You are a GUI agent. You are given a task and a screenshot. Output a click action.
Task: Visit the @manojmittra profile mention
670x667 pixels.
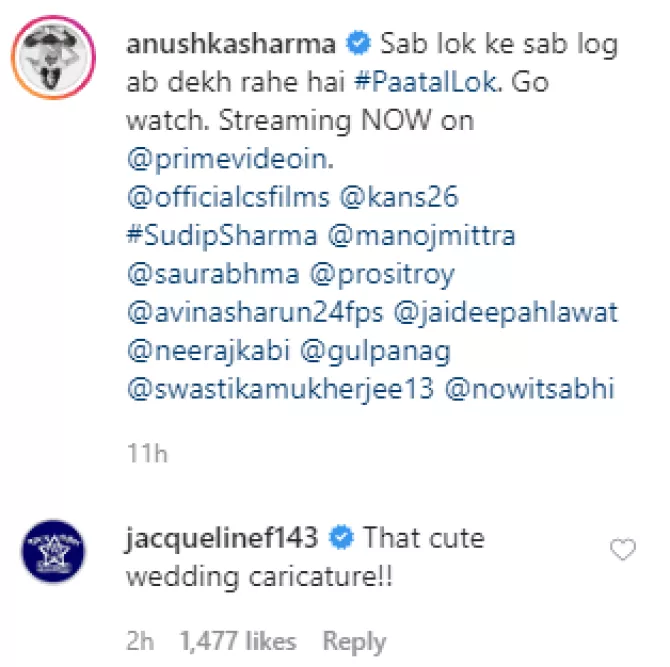(422, 236)
